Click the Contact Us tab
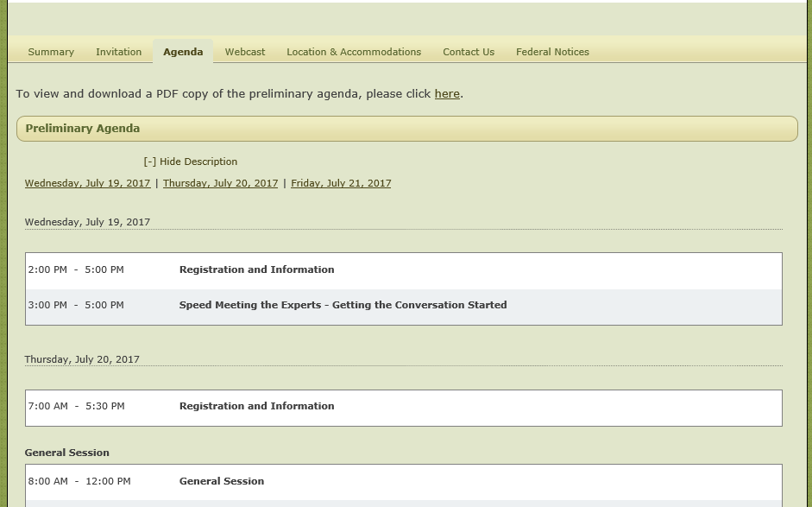Screen dimensions: 812x507 point(469,52)
